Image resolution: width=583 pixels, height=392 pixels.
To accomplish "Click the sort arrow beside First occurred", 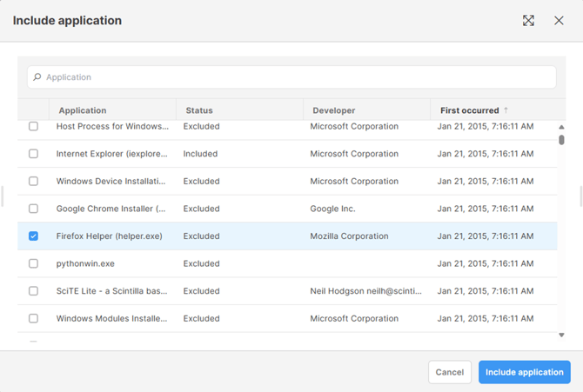I will (506, 110).
